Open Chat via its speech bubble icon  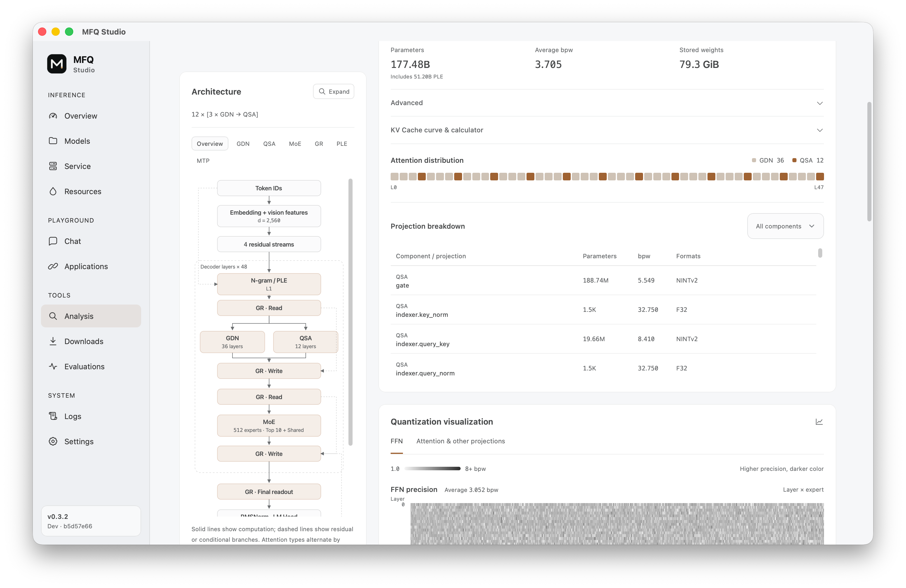coord(53,241)
